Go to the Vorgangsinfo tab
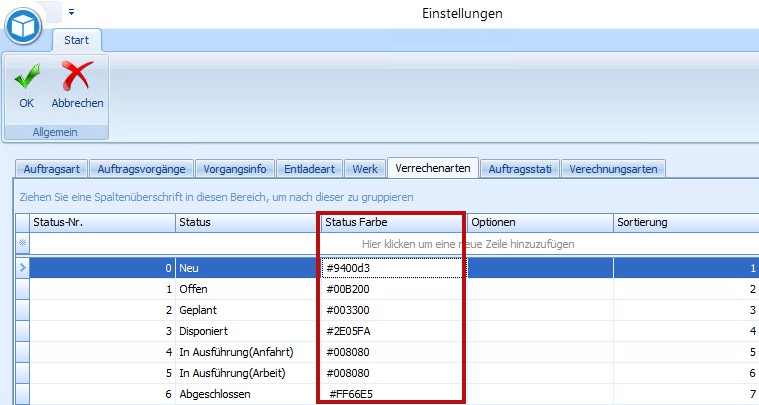 pos(232,169)
